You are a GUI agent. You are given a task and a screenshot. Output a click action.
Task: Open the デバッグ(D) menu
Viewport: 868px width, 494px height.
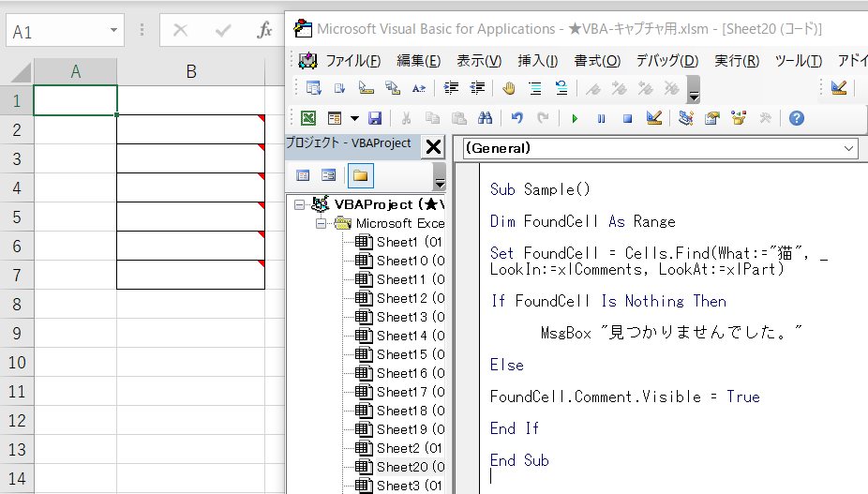pos(666,61)
